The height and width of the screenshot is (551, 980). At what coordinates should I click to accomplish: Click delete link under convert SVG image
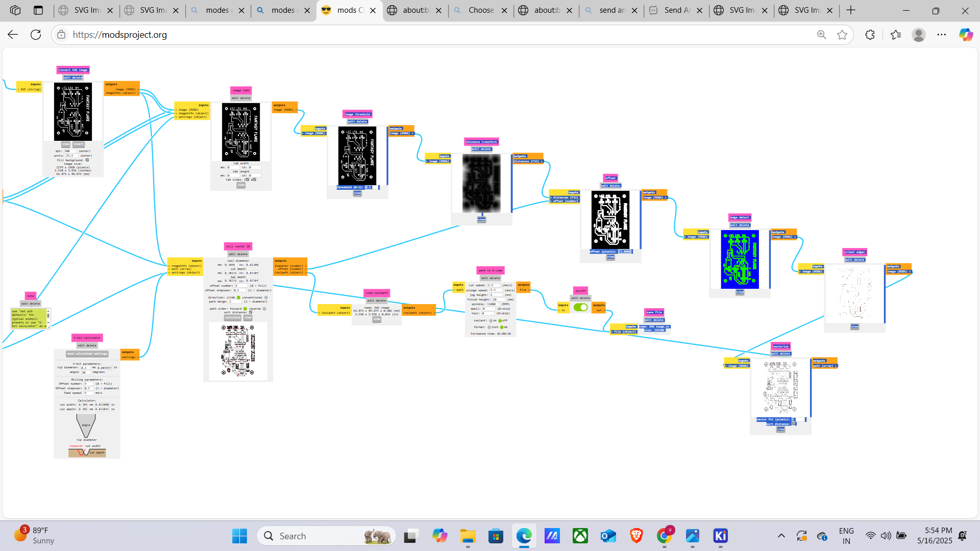(77, 78)
